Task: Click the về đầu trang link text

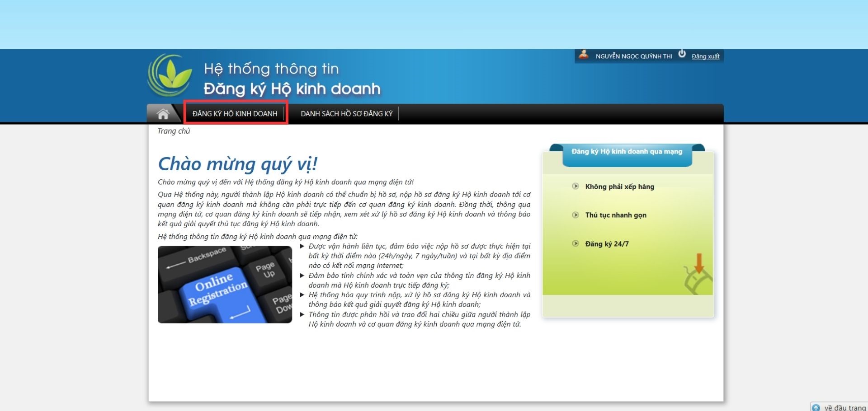Action: click(x=844, y=407)
